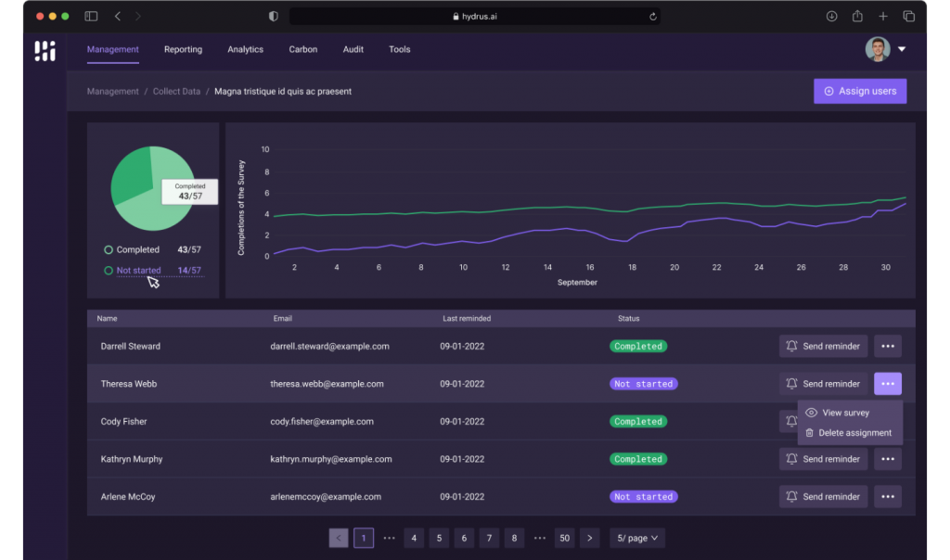Go to page 4
Viewport: 950px width, 560px height.
tap(414, 538)
